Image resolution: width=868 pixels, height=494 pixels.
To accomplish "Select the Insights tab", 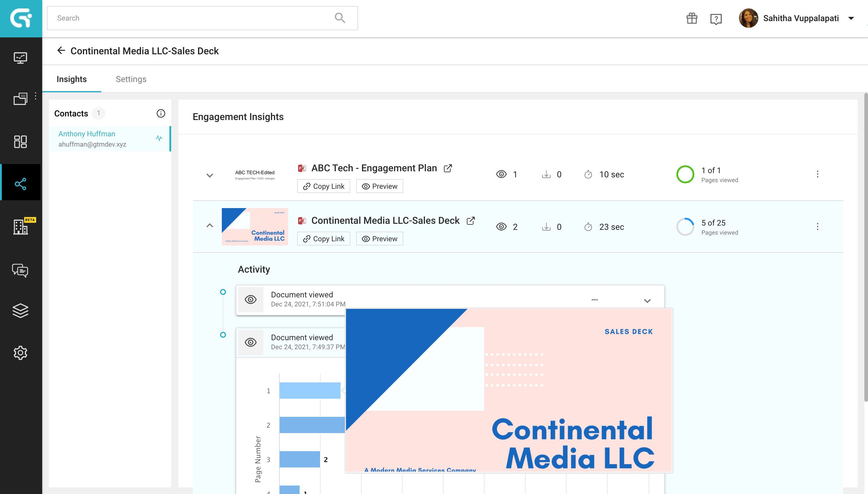I will point(71,79).
